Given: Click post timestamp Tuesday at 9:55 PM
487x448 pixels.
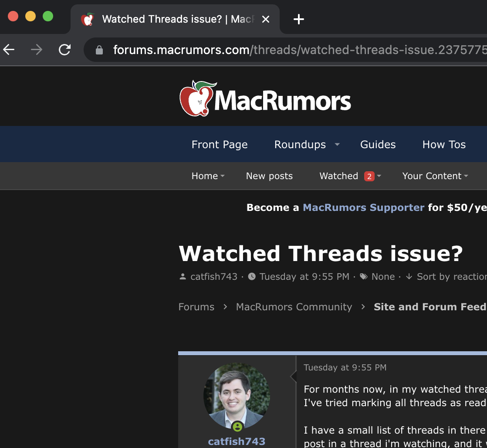Looking at the screenshot, I should click(345, 367).
